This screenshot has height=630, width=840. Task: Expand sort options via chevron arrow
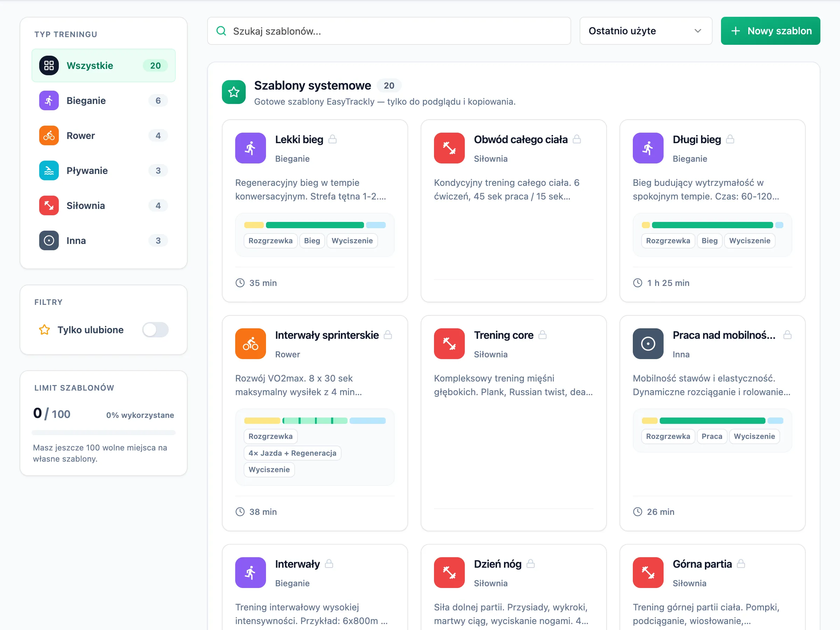698,31
